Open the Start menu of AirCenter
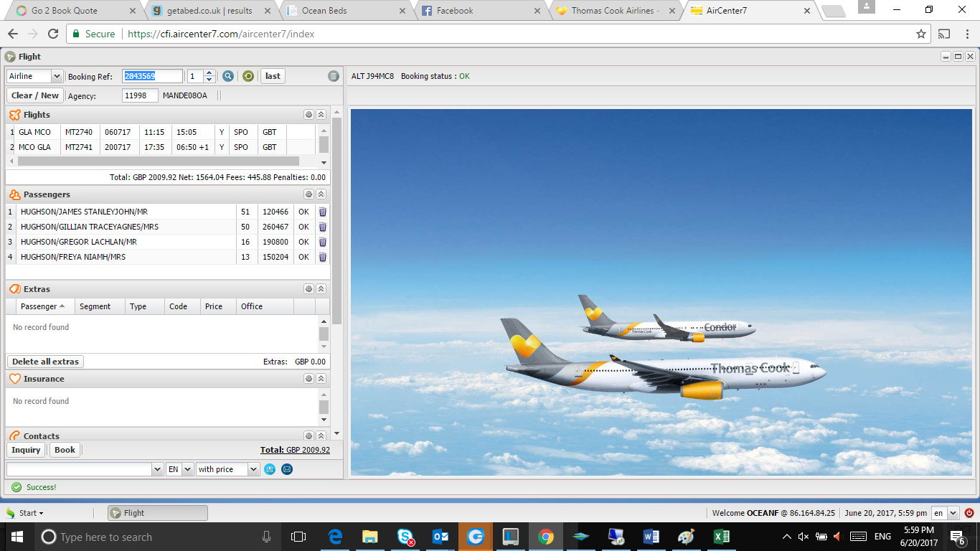Viewport: 980px width, 551px height. [25, 513]
